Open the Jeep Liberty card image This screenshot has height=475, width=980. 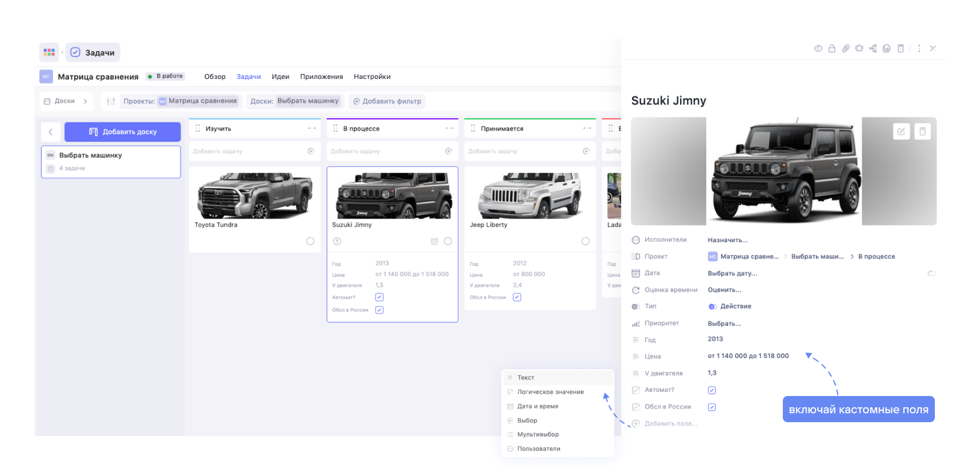point(530,196)
